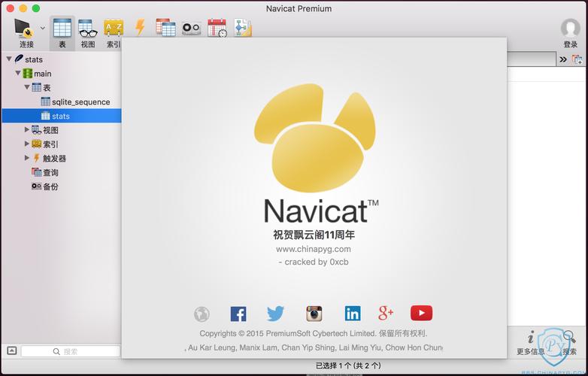This screenshot has height=376, width=588.
Task: Click the double chevron overflow arrow
Action: coord(563,59)
